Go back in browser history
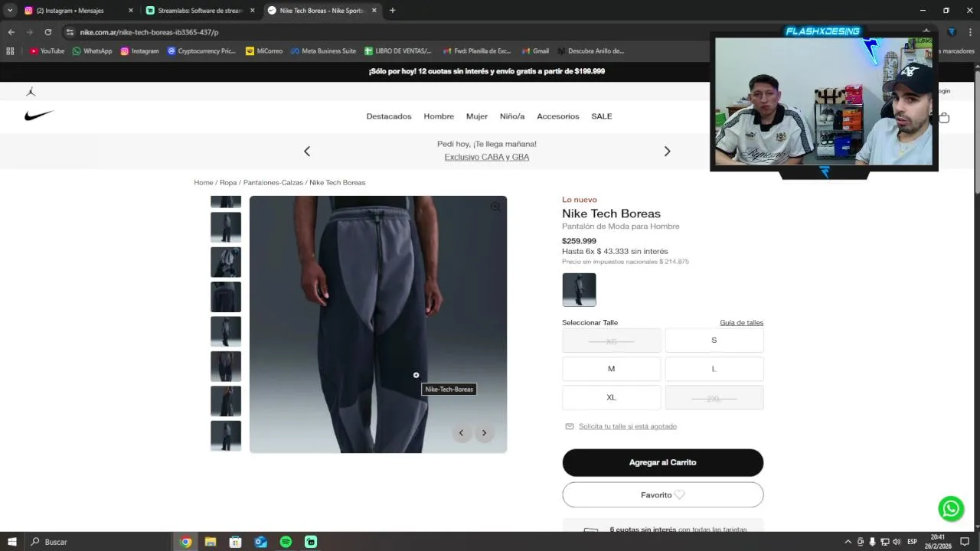The image size is (980, 551). (x=11, y=32)
